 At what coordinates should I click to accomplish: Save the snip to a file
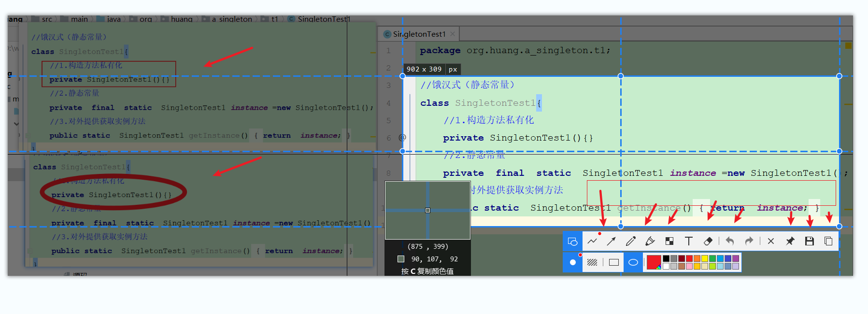coord(810,241)
